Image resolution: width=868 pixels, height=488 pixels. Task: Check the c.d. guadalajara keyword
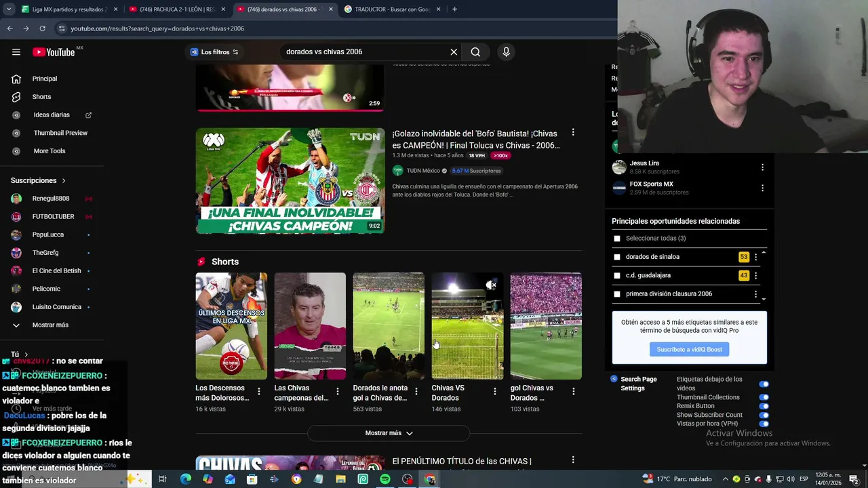click(x=617, y=276)
